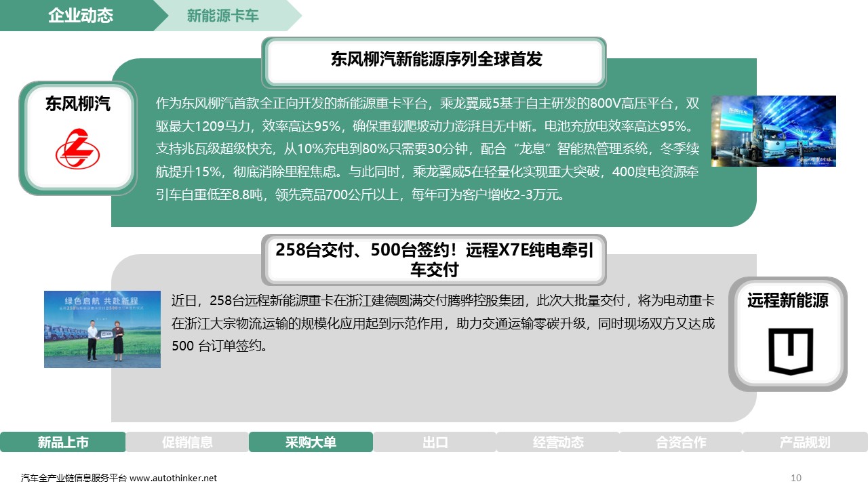Click paragraph starting 作为东风柳汽首款全正向开发

[x=427, y=149]
